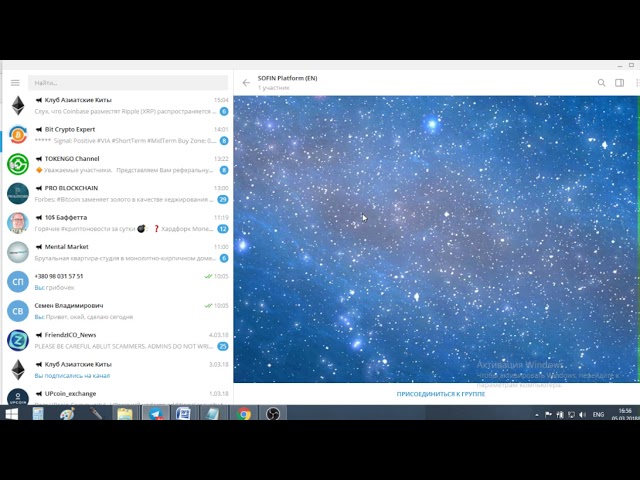Click the 'ПРИСОЕДИНИТЬСЯ К ГРУППЕ' join button
Screen dimensions: 640x480
pyautogui.click(x=441, y=394)
